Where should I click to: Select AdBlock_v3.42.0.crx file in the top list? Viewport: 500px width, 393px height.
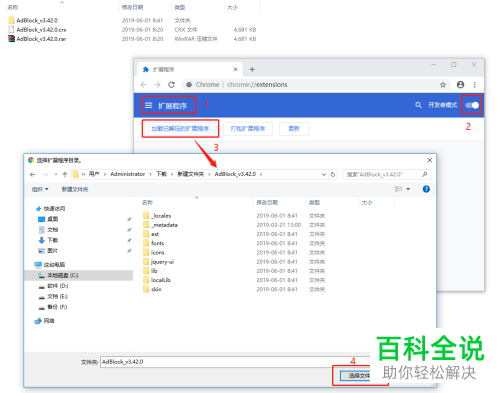coord(37,30)
